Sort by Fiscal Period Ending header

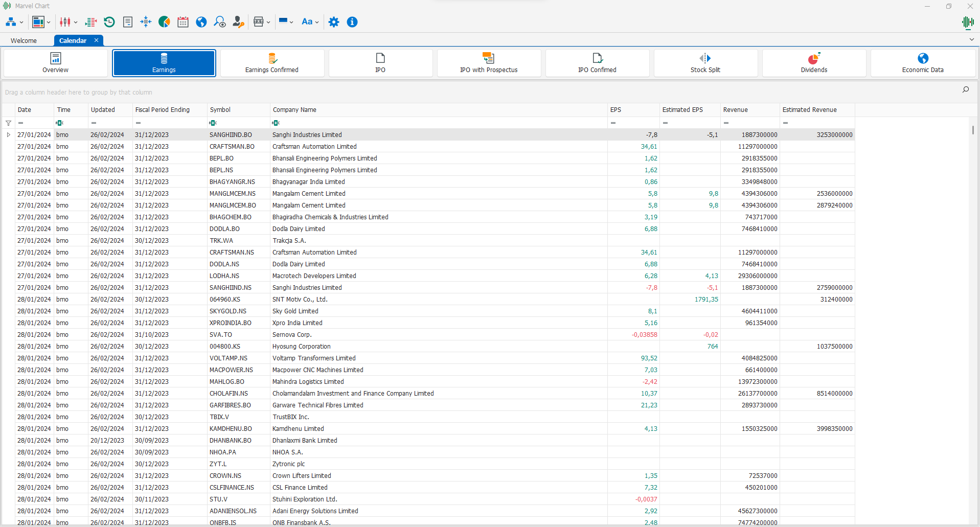[x=170, y=110]
